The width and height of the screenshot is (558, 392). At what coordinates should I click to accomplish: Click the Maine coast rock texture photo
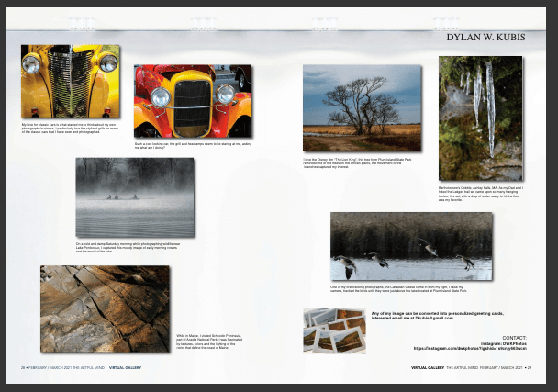pos(105,308)
